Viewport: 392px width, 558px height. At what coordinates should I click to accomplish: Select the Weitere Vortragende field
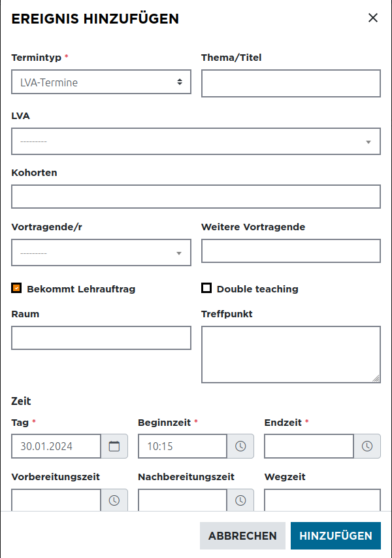pos(291,251)
